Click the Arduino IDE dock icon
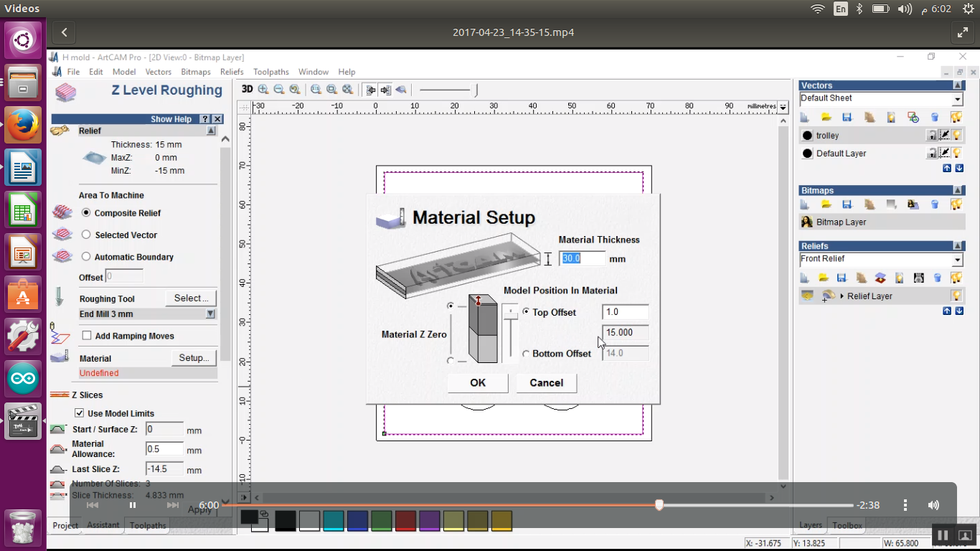This screenshot has height=551, width=980. [x=23, y=379]
